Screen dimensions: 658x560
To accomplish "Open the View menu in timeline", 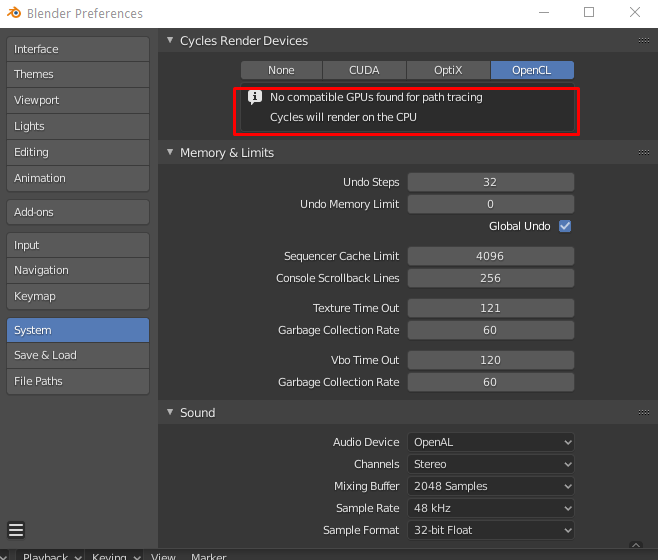I will pos(163,556).
